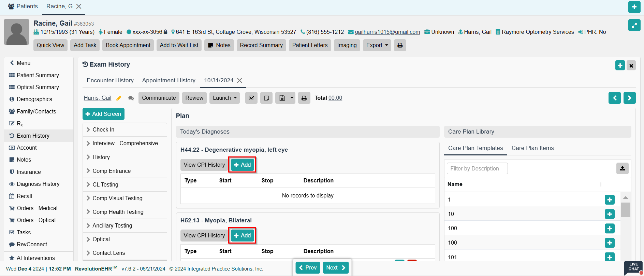
Task: Click the download icon in Care Plan Library
Action: [x=622, y=168]
